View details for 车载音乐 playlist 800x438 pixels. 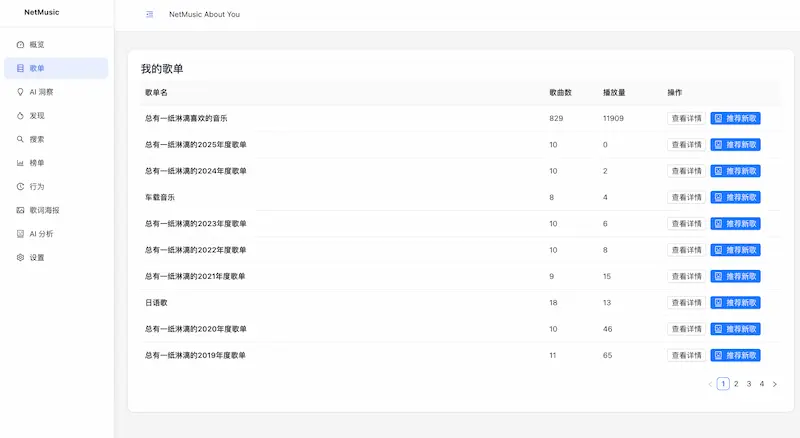(685, 197)
